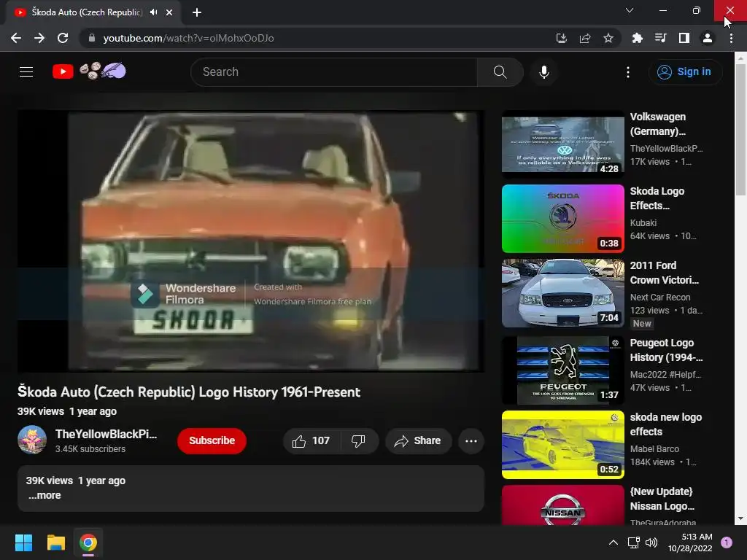Open Next Car Recon channel name
Viewport: 747px width, 560px height.
click(x=659, y=297)
